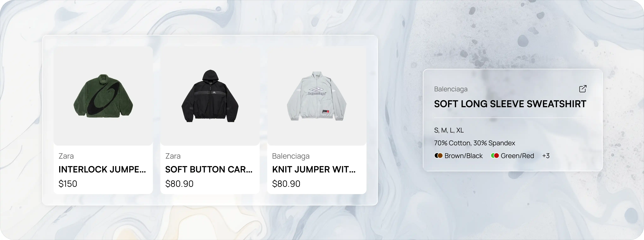Open the external link icon beside Balenciaga

(583, 89)
